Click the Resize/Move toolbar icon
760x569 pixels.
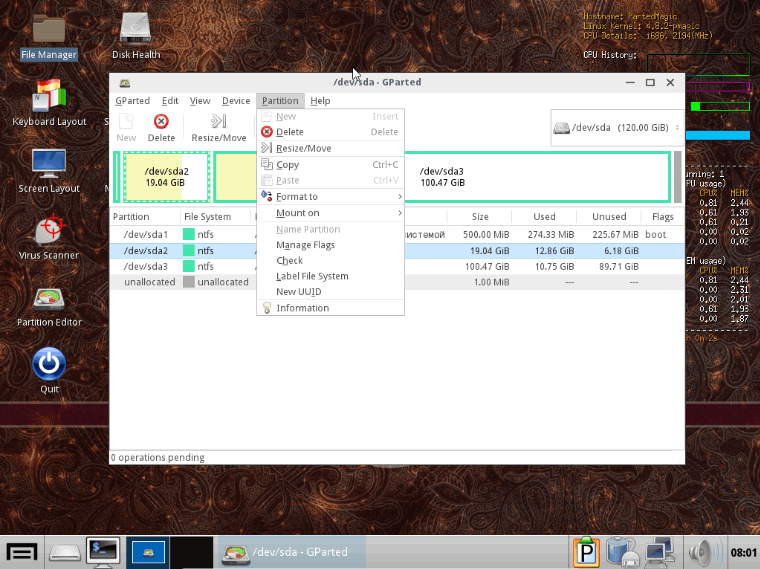219,127
